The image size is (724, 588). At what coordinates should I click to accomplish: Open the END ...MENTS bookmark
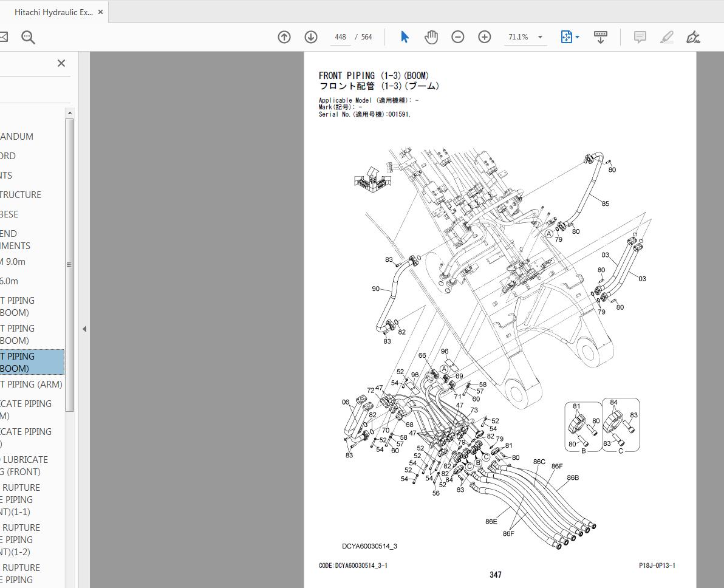[x=15, y=240]
